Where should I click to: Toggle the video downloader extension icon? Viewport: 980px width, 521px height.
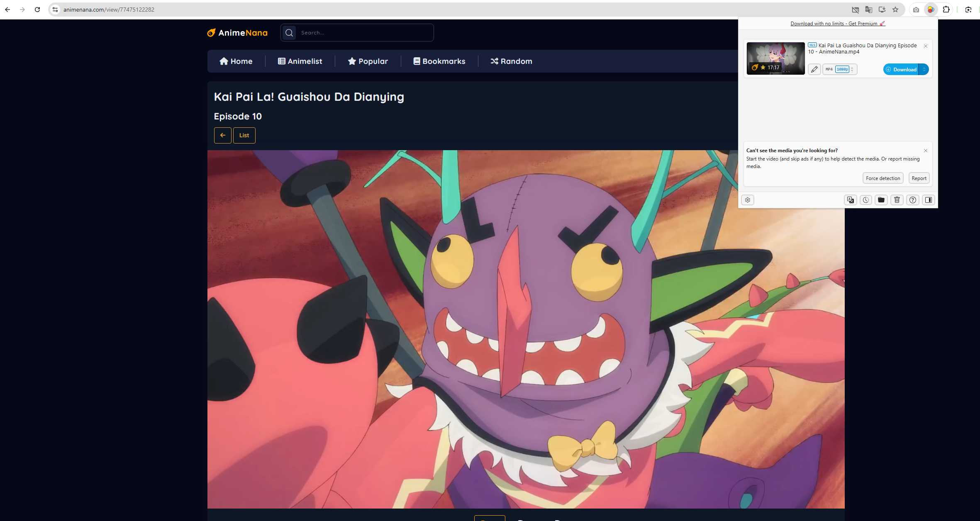coord(931,10)
